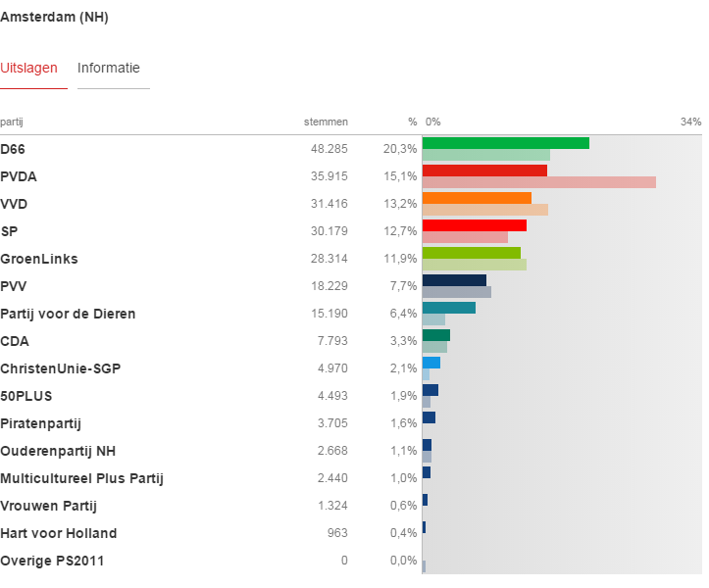Screen dimensions: 709x588
Task: Select the ChristenUnie-SGP label
Action: pyautogui.click(x=61, y=368)
